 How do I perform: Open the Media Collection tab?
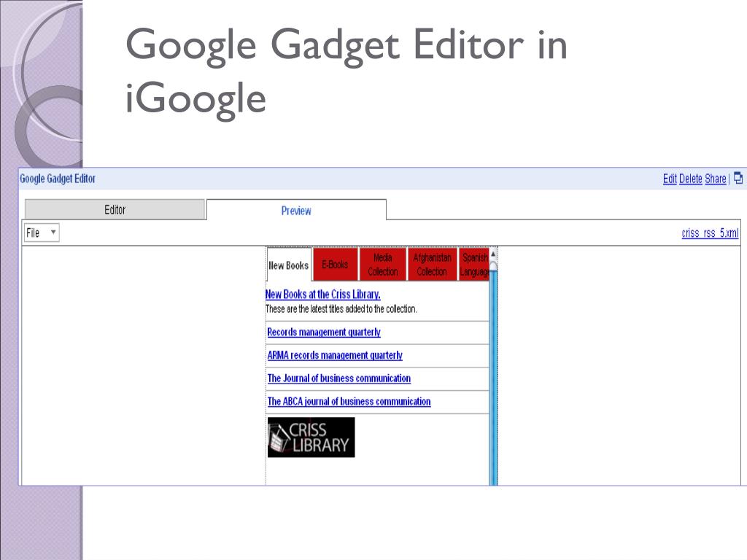pos(382,264)
